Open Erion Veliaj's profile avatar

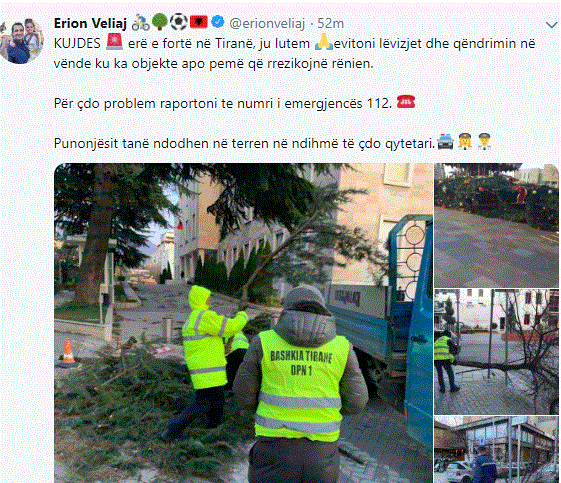click(x=22, y=41)
